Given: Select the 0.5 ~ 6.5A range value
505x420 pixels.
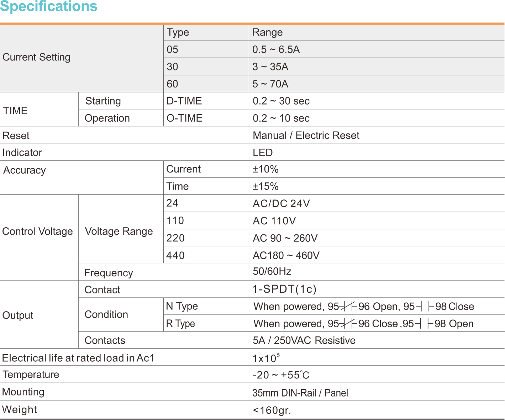Looking at the screenshot, I should point(276,49).
